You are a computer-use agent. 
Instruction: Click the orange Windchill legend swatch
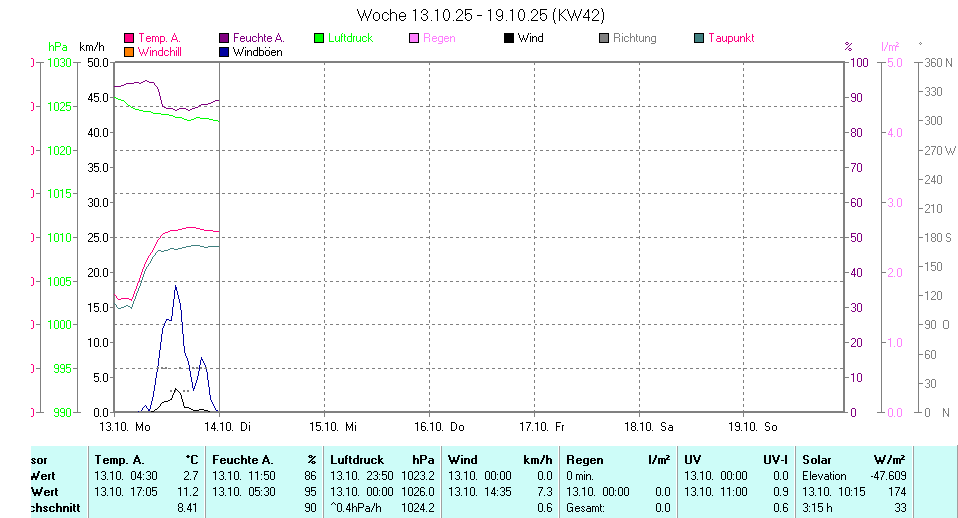[129, 52]
